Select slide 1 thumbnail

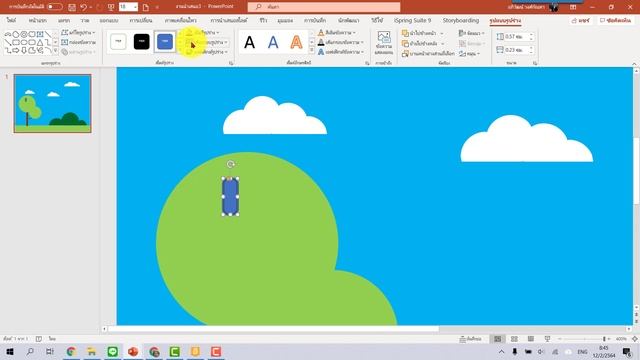pos(52,103)
